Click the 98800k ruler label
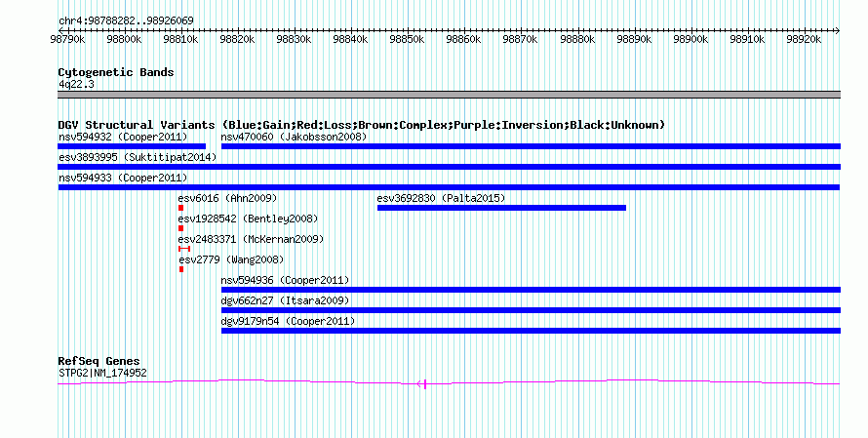The image size is (868, 438). click(124, 39)
